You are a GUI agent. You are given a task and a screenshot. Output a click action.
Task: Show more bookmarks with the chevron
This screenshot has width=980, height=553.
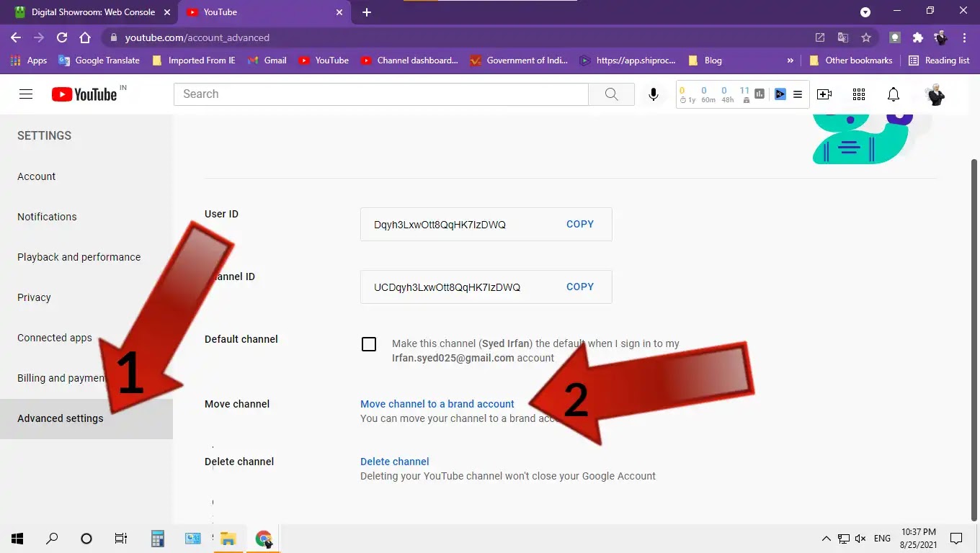(790, 60)
